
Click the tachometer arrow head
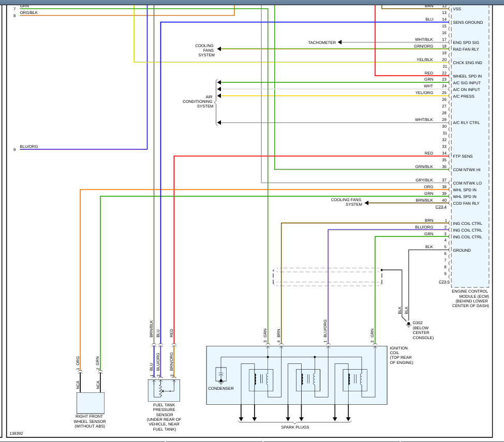pyautogui.click(x=340, y=42)
